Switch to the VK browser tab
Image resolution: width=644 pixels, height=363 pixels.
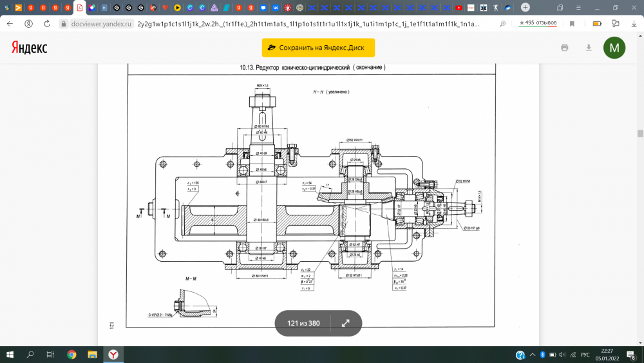276,8
